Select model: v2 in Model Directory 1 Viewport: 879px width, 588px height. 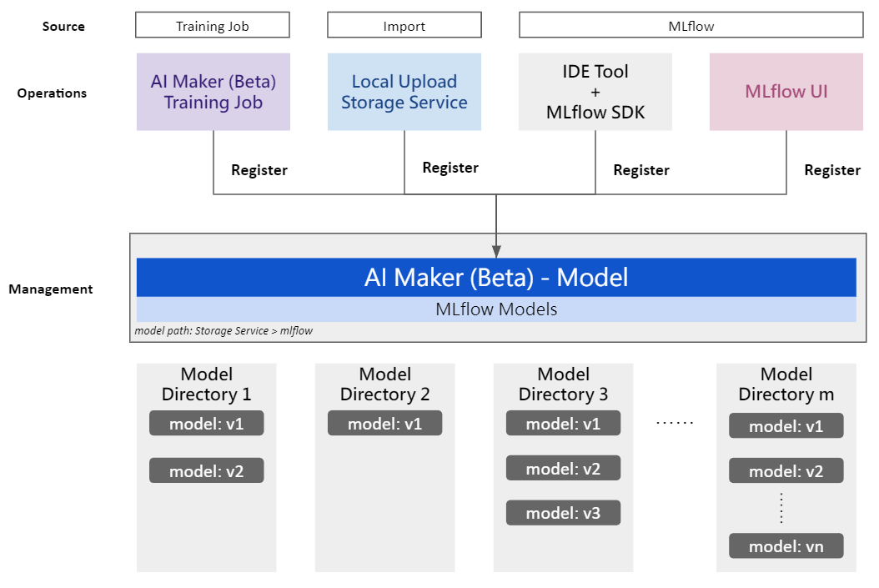click(x=206, y=471)
